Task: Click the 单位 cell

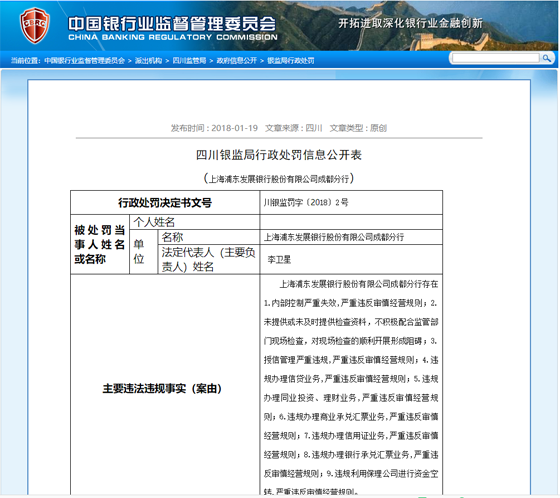Action: point(144,252)
